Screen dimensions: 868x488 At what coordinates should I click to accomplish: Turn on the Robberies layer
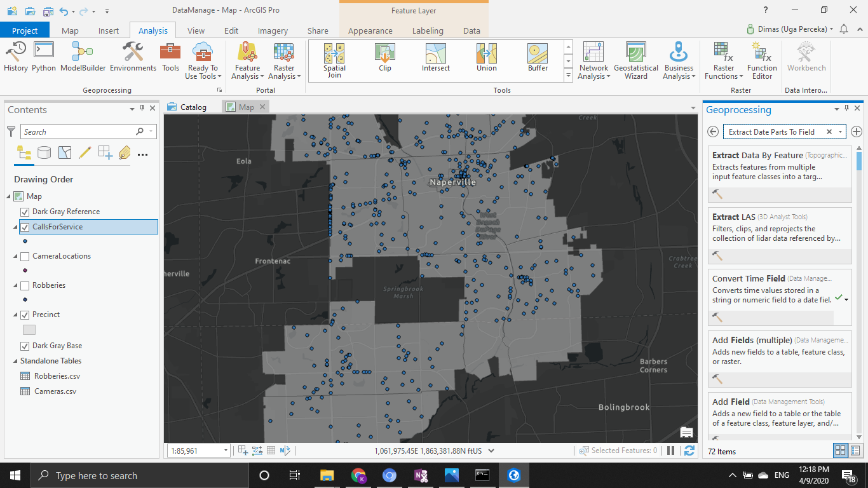(x=25, y=285)
